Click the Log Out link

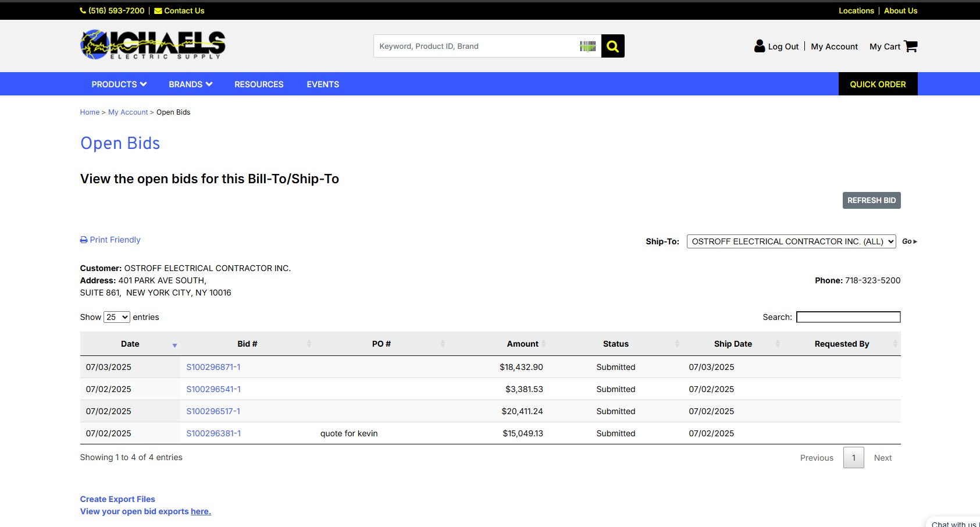tap(783, 47)
